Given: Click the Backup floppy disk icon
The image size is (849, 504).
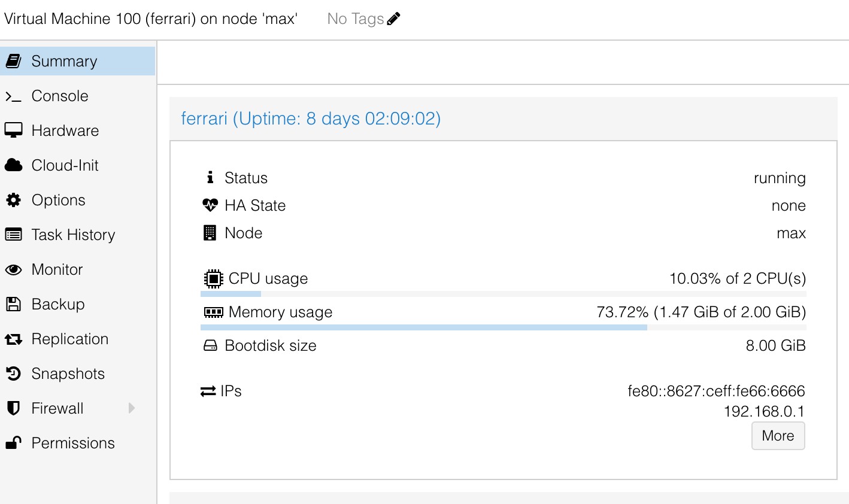Looking at the screenshot, I should click(x=13, y=304).
